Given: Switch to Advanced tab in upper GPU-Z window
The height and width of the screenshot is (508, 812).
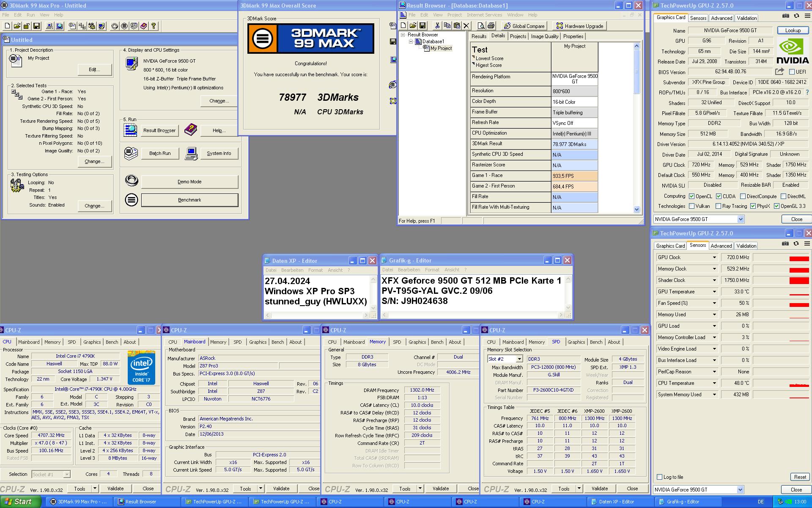Looking at the screenshot, I should click(x=721, y=18).
